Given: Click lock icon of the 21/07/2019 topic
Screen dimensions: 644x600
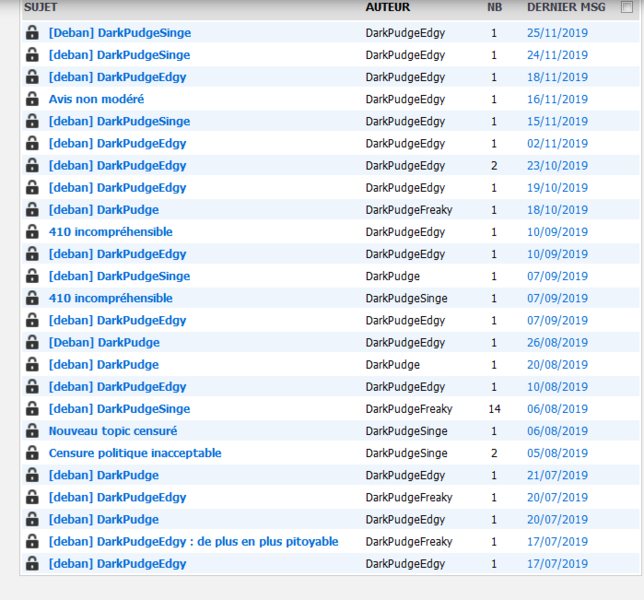Looking at the screenshot, I should click(32, 476).
